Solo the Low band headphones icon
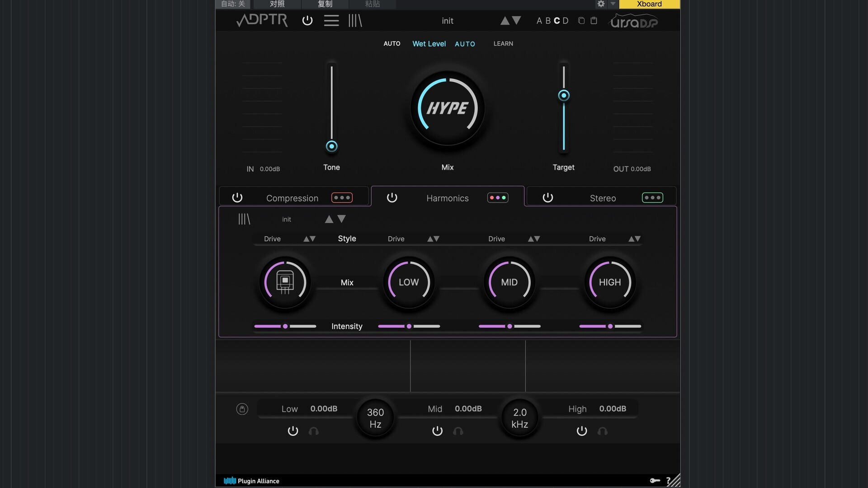 pos(314,432)
